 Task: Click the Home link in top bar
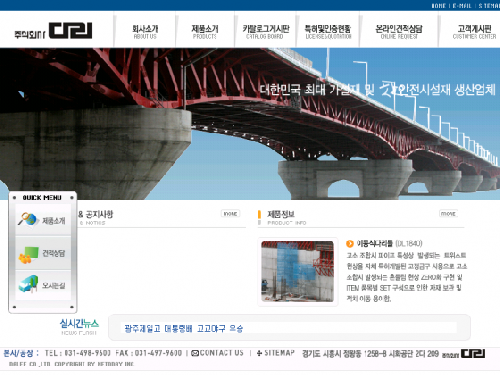[438, 6]
